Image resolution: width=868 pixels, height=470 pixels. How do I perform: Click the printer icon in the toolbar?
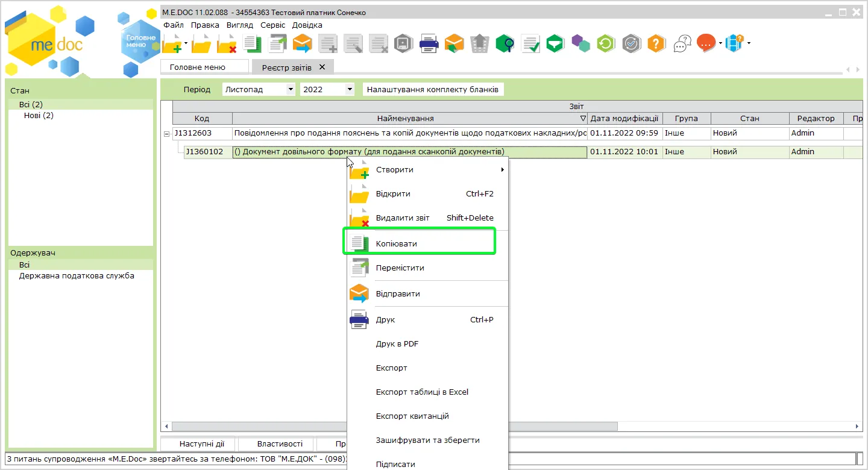tap(429, 43)
